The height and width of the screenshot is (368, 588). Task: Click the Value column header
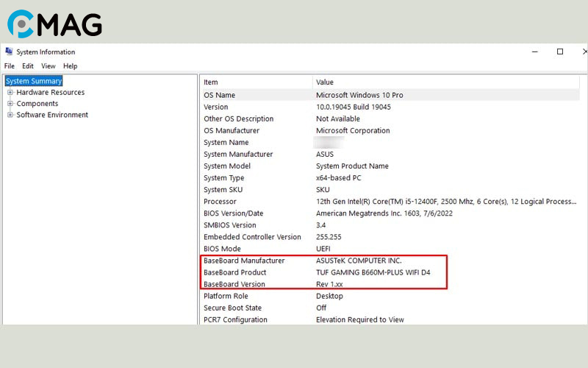click(325, 82)
